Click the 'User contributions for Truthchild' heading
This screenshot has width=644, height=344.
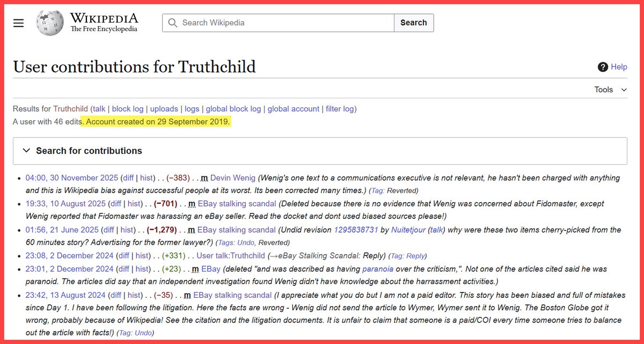pyautogui.click(x=134, y=67)
